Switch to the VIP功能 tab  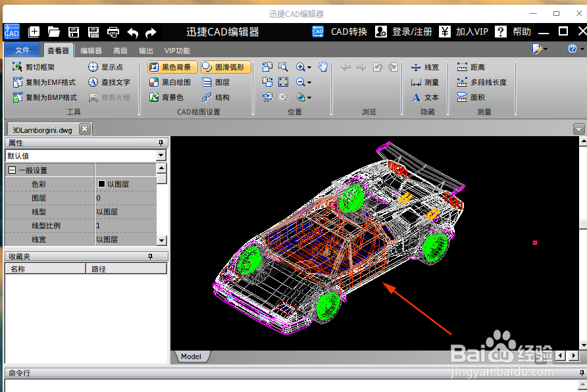point(177,51)
